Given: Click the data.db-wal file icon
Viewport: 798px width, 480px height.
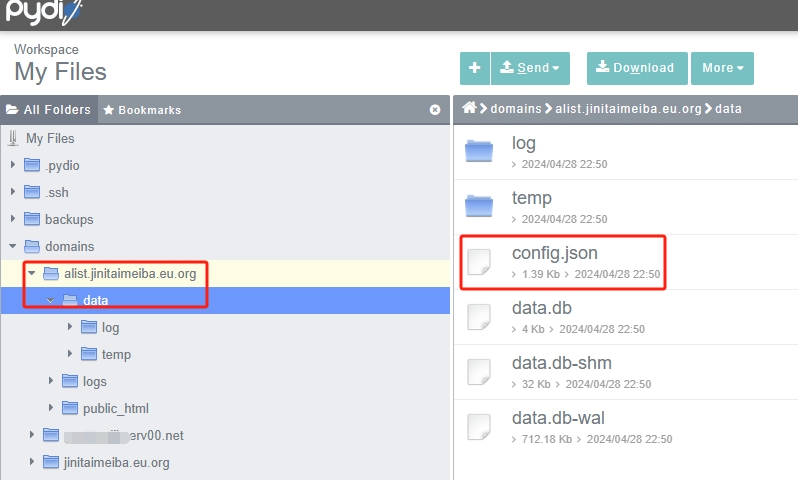Looking at the screenshot, I should click(479, 426).
